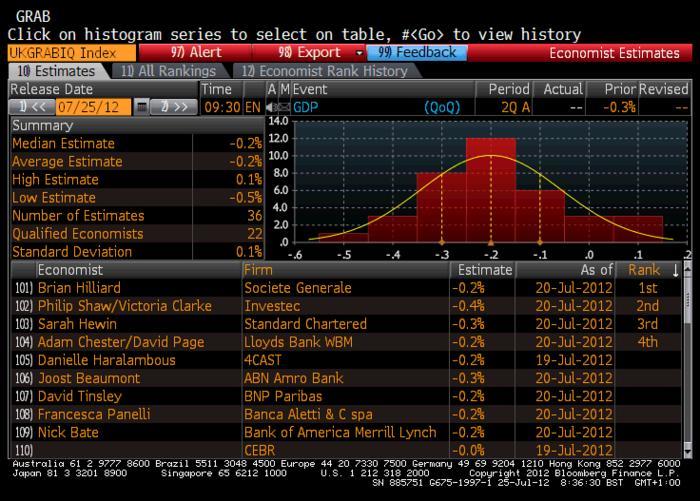Go to previous release date arrows
Viewport: 700px width, 501px height.
pyautogui.click(x=32, y=107)
